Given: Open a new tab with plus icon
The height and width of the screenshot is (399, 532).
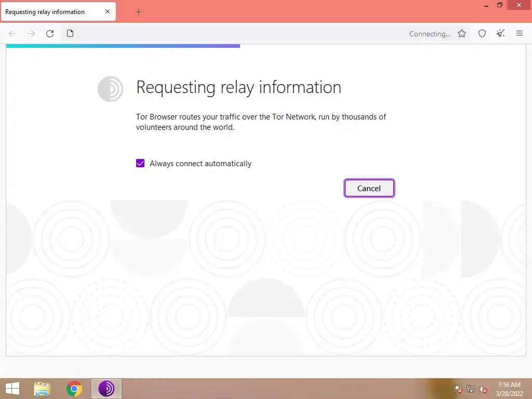Looking at the screenshot, I should 138,12.
